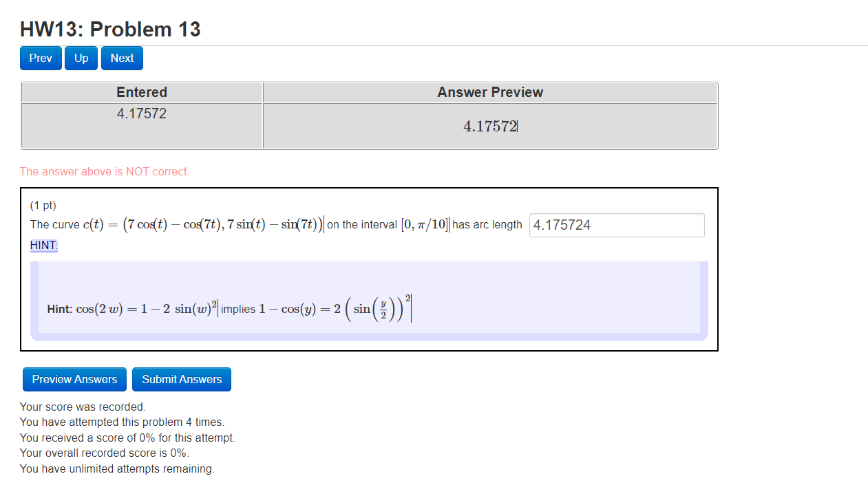
Task: Click the Next navigation button
Action: point(122,58)
